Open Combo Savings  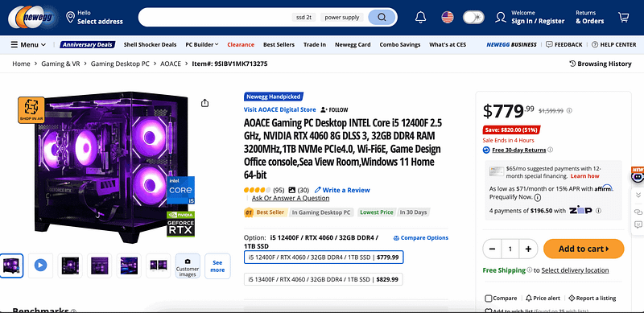point(399,45)
